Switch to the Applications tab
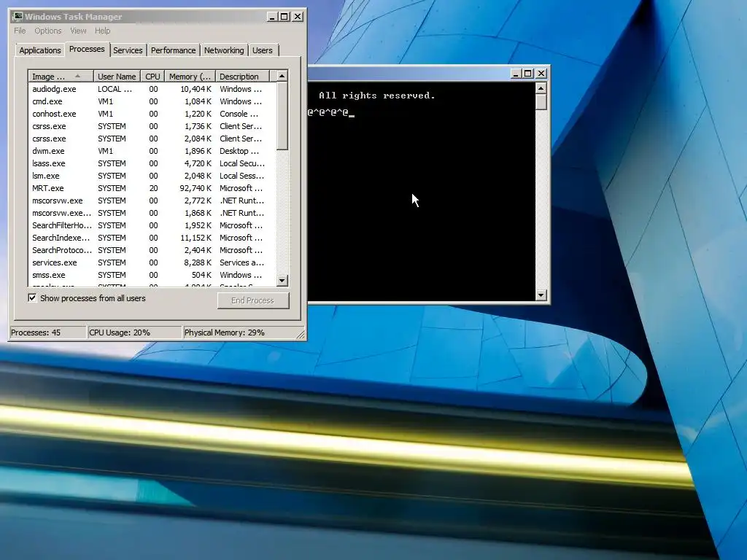Viewport: 747px width, 560px height. tap(40, 50)
